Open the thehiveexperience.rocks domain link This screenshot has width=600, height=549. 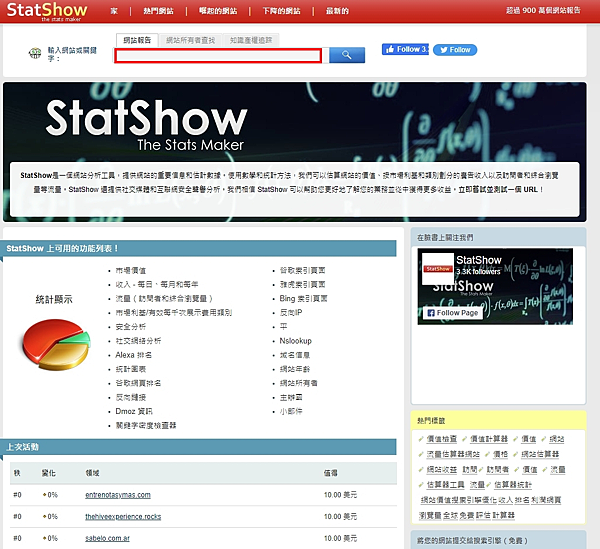[x=123, y=517]
